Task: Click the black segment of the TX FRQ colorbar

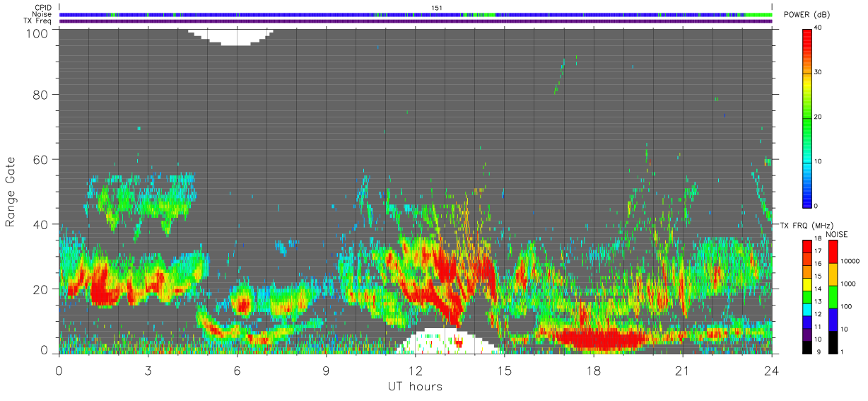Action: tap(807, 346)
